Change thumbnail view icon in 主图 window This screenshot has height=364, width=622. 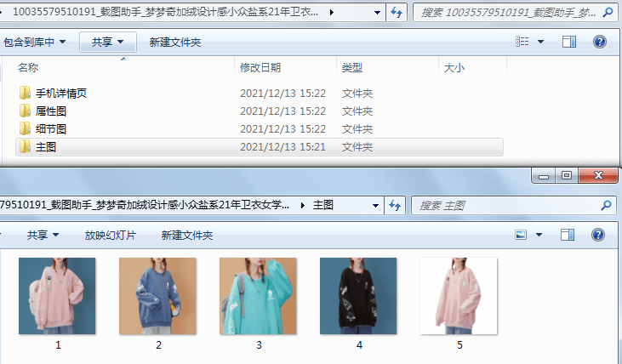[522, 235]
